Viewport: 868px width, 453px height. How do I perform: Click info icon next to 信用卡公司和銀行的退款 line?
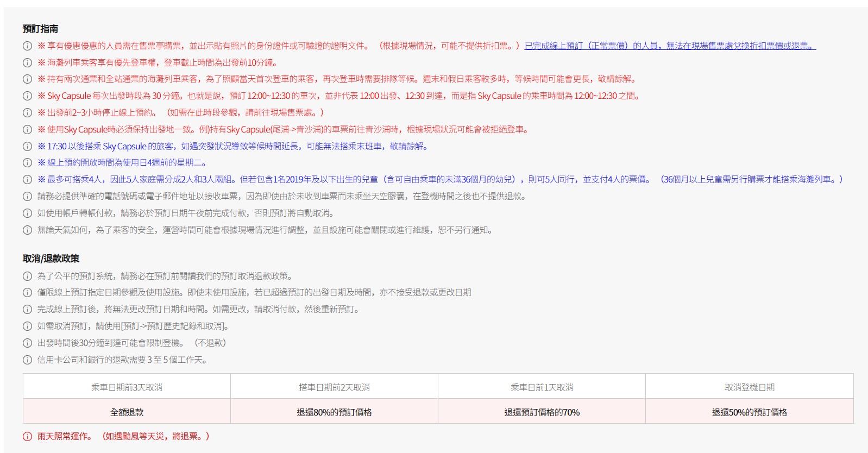tap(27, 360)
